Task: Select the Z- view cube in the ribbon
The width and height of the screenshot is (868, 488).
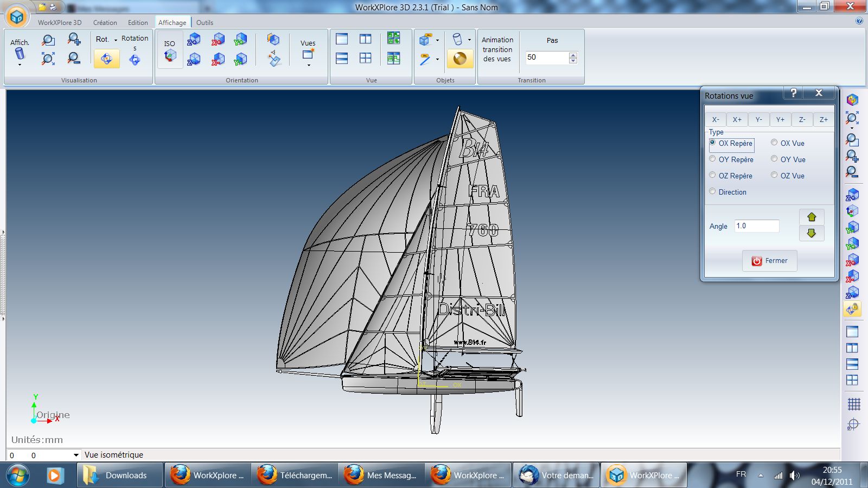Action: tap(194, 59)
